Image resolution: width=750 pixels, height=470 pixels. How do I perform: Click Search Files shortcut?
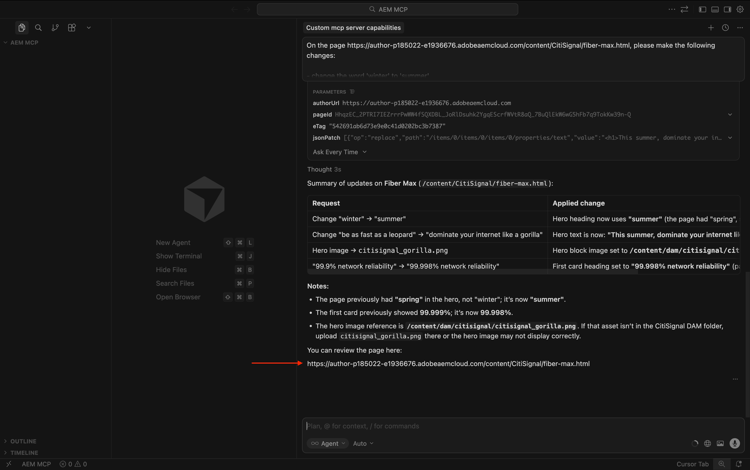click(204, 284)
